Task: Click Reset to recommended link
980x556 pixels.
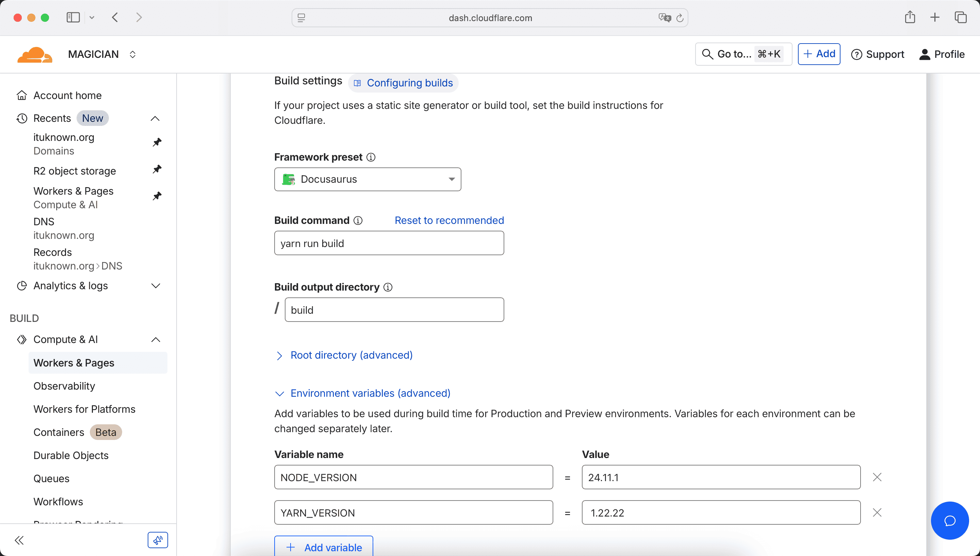Action: click(x=449, y=220)
